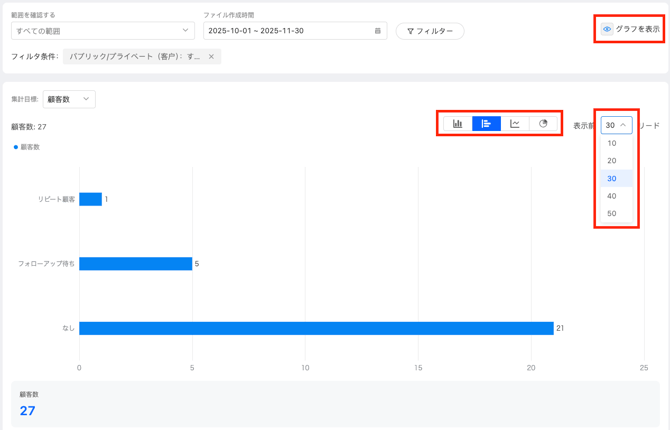This screenshot has height=430, width=670.
Task: Remove the パブリック/プライベート filter tag
Action: 211,57
